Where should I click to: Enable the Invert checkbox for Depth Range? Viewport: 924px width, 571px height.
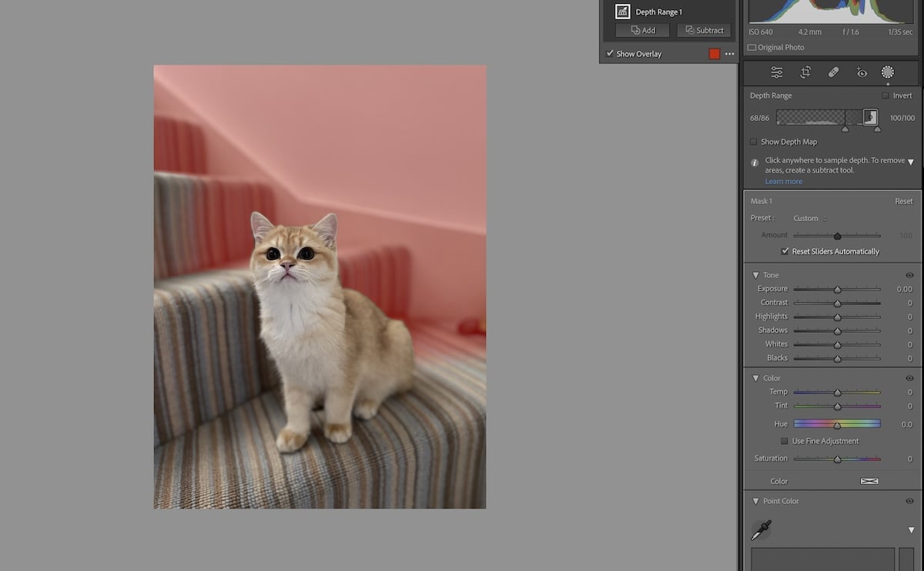point(884,95)
